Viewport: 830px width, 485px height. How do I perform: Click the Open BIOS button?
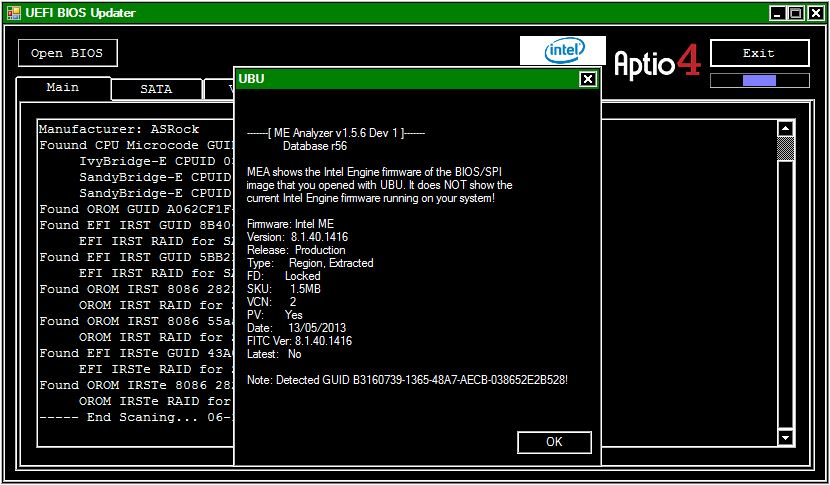click(68, 53)
